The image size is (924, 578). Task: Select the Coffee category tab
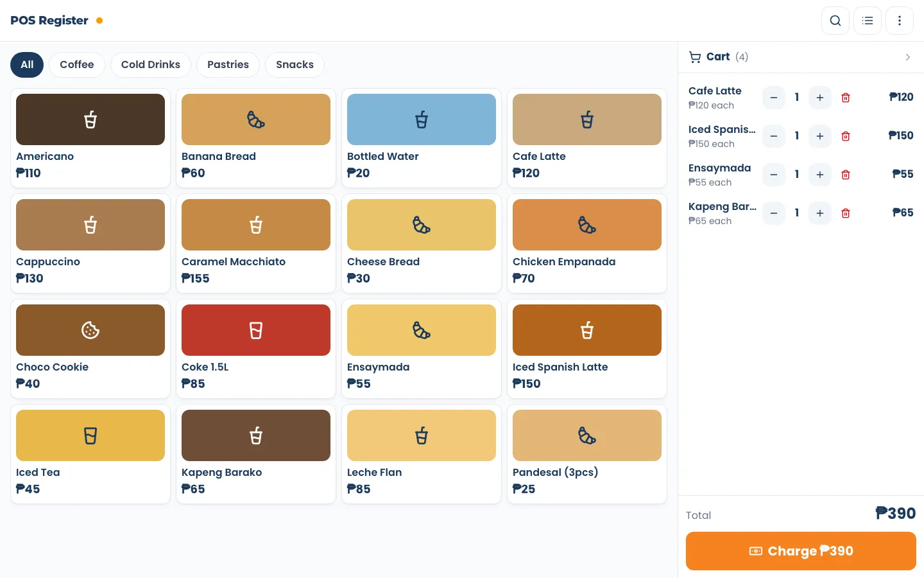click(x=77, y=65)
